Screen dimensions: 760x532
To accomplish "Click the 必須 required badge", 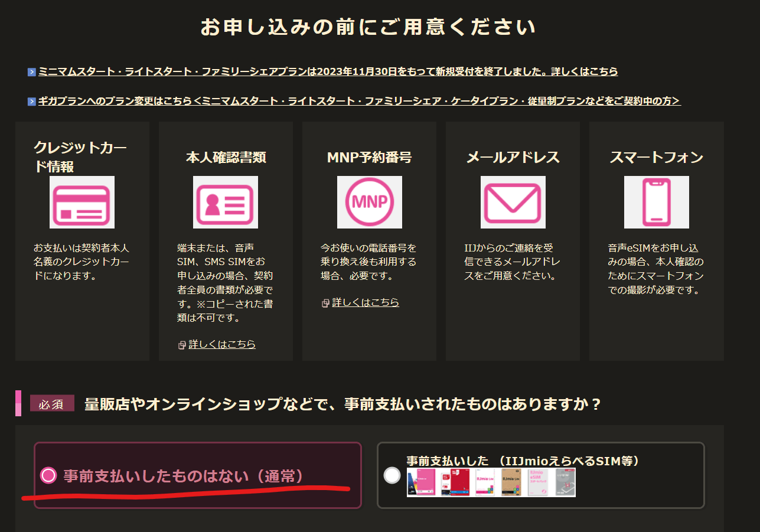I will pyautogui.click(x=52, y=404).
